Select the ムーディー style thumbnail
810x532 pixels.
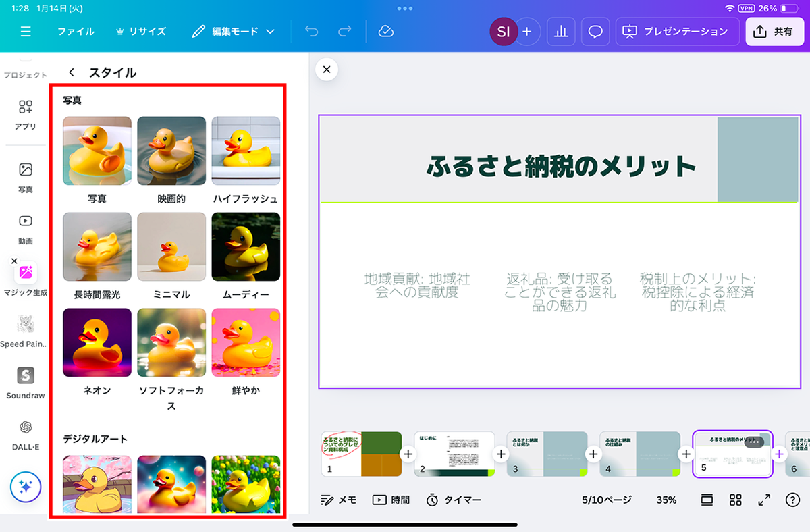pos(246,246)
